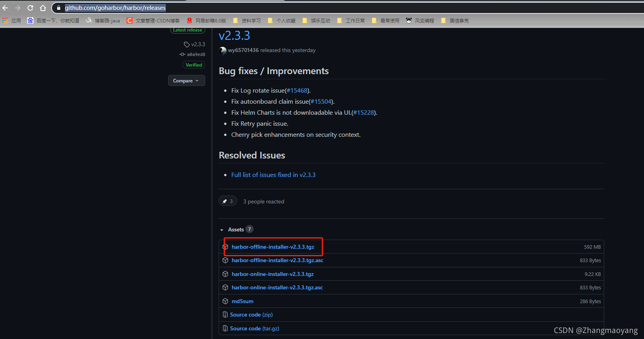Open wy65701436 profile link
Screen dimensions: 644x339
[x=243, y=50]
